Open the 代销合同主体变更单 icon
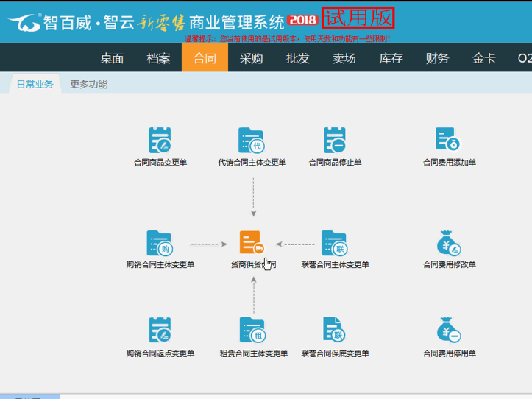 click(x=252, y=140)
